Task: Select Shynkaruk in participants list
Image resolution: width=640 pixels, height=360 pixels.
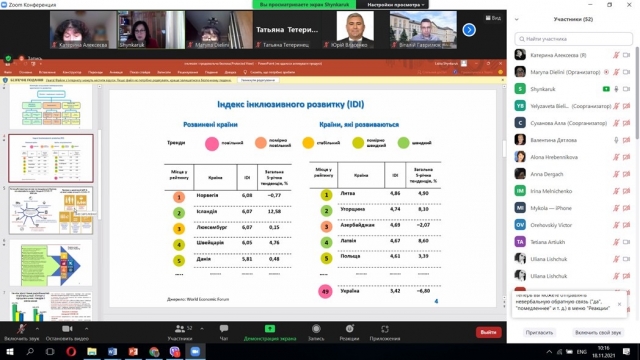Action: pos(573,89)
